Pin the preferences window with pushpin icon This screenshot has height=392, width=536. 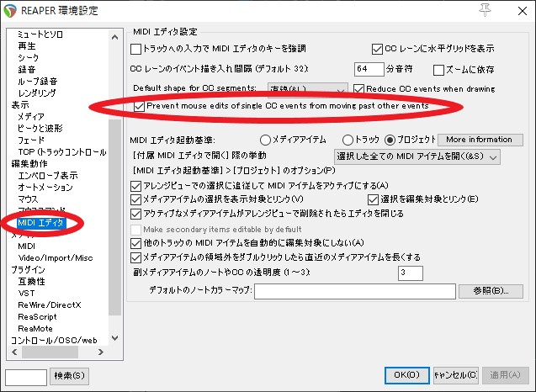(485, 10)
